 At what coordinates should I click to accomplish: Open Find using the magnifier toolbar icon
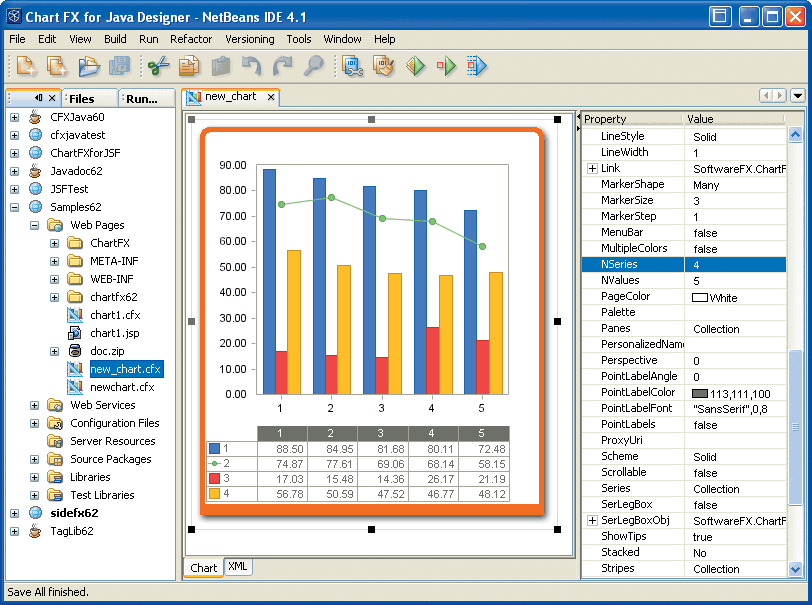tap(314, 65)
